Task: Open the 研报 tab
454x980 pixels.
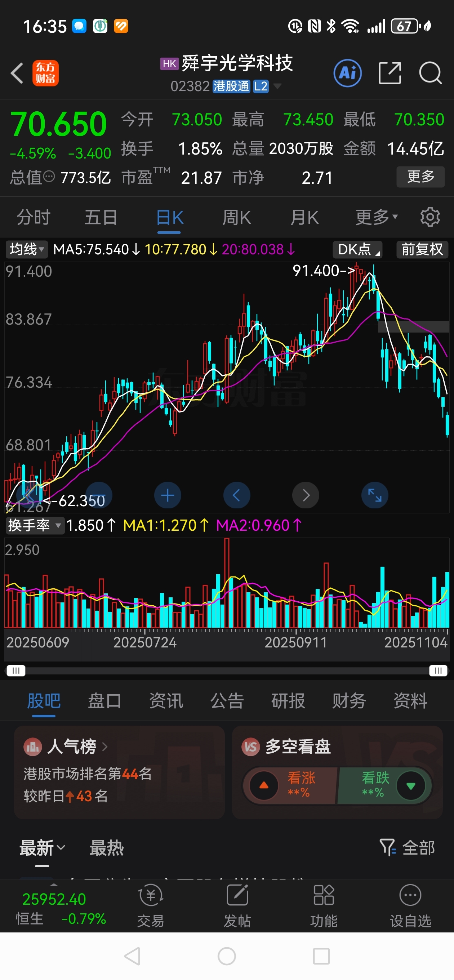Action: [288, 701]
